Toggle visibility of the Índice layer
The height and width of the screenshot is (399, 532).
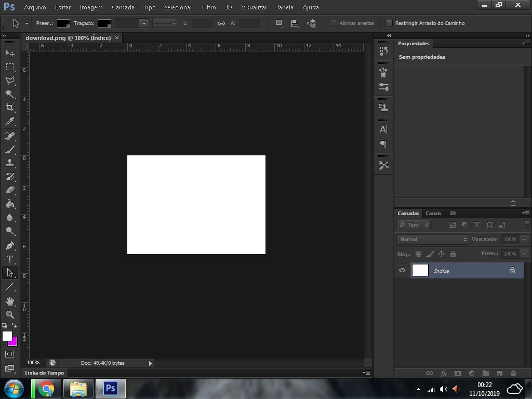click(x=402, y=270)
